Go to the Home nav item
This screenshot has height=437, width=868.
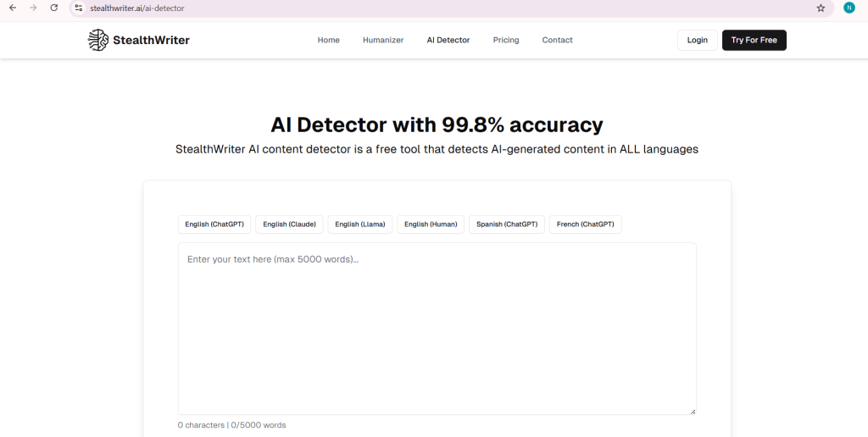click(328, 40)
